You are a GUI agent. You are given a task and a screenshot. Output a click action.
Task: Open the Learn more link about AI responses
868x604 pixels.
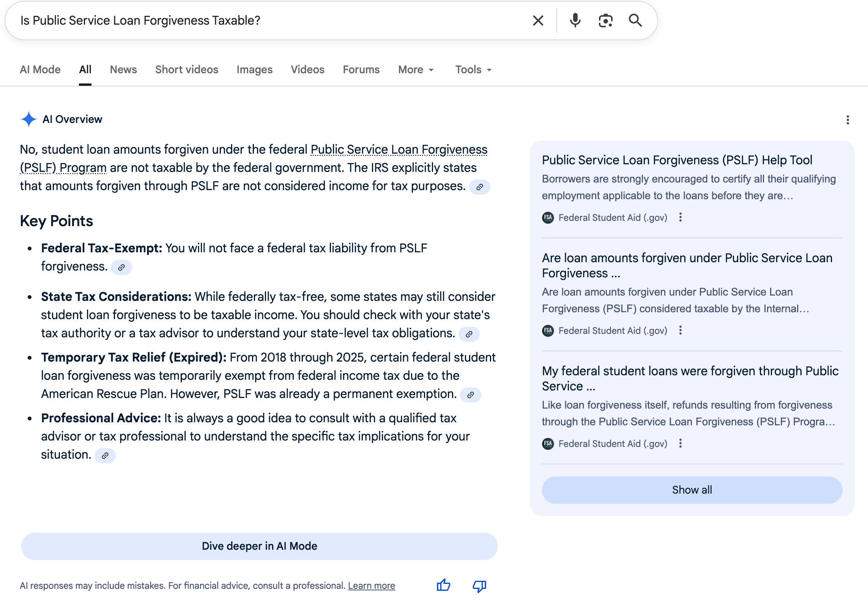pos(372,585)
